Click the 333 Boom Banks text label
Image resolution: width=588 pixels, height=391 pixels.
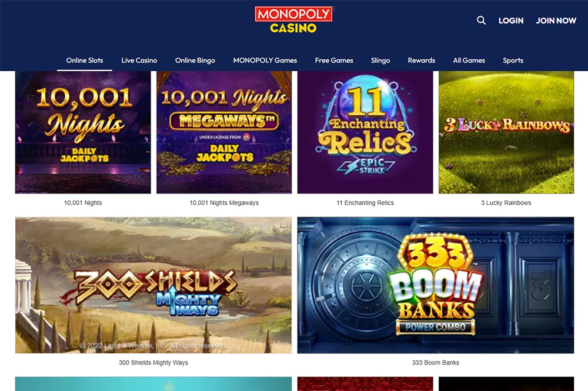pyautogui.click(x=436, y=363)
